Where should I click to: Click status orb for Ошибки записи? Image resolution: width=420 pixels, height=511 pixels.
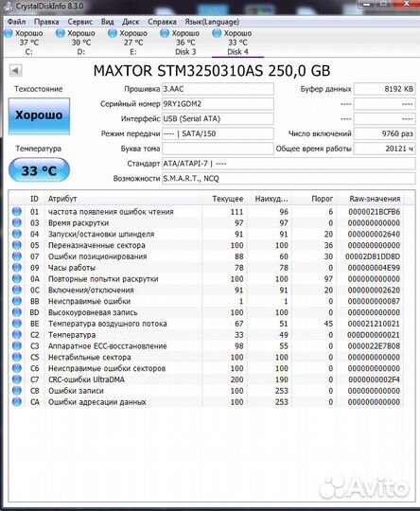pyautogui.click(x=17, y=391)
